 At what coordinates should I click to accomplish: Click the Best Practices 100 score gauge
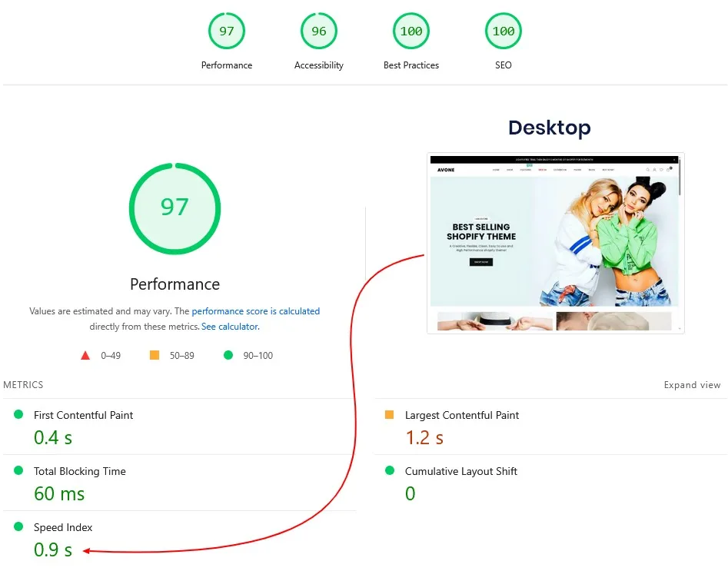pos(411,32)
